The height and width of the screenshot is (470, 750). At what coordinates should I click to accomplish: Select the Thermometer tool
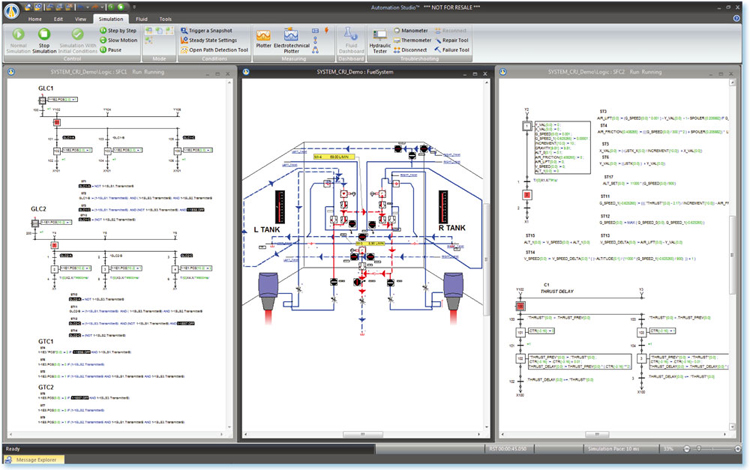[414, 40]
